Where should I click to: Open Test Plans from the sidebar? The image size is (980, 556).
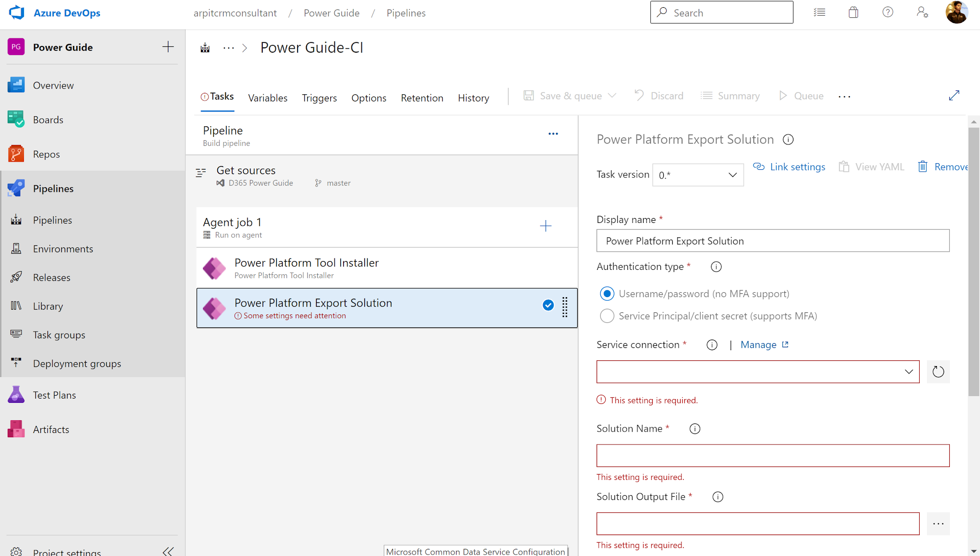54,395
